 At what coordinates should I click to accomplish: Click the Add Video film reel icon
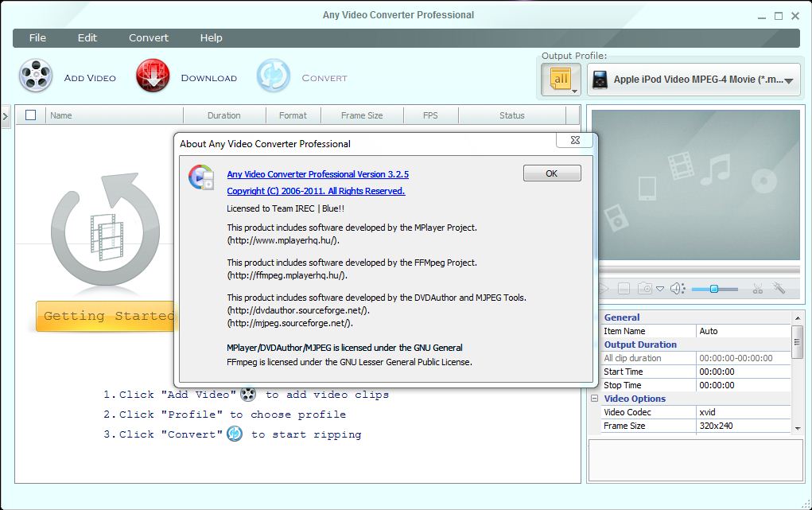tap(36, 76)
